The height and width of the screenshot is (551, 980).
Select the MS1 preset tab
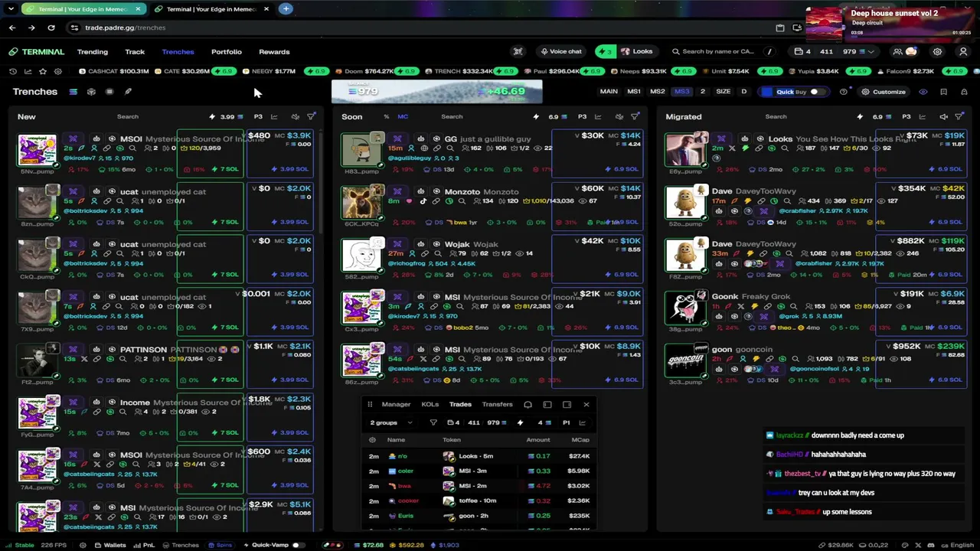(x=634, y=92)
